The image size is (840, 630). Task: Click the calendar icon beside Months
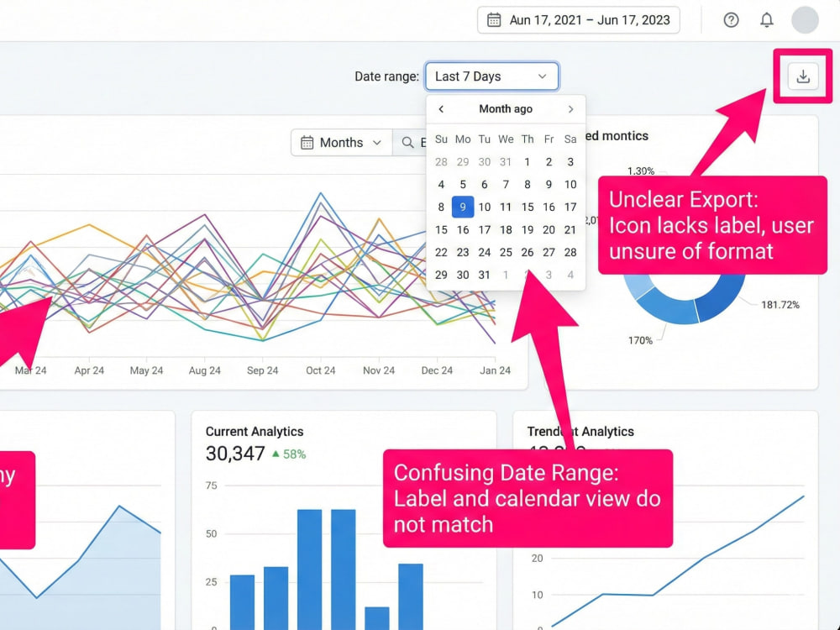pyautogui.click(x=307, y=143)
